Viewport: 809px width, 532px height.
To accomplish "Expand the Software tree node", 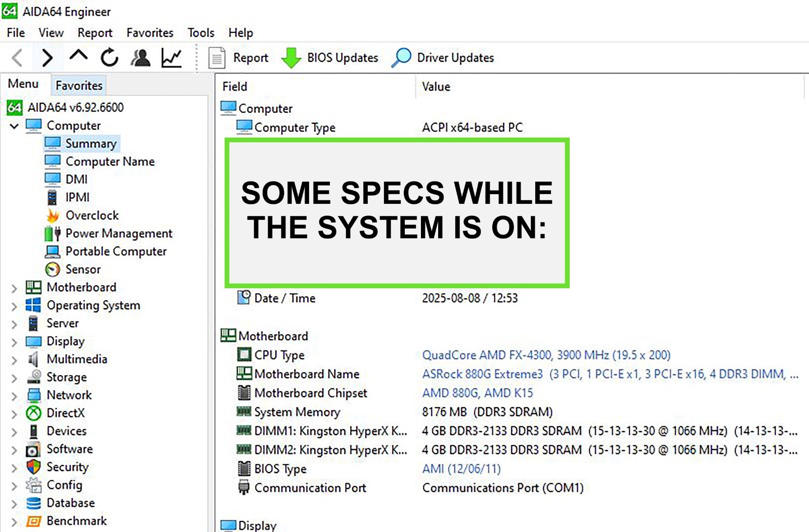I will tap(14, 450).
